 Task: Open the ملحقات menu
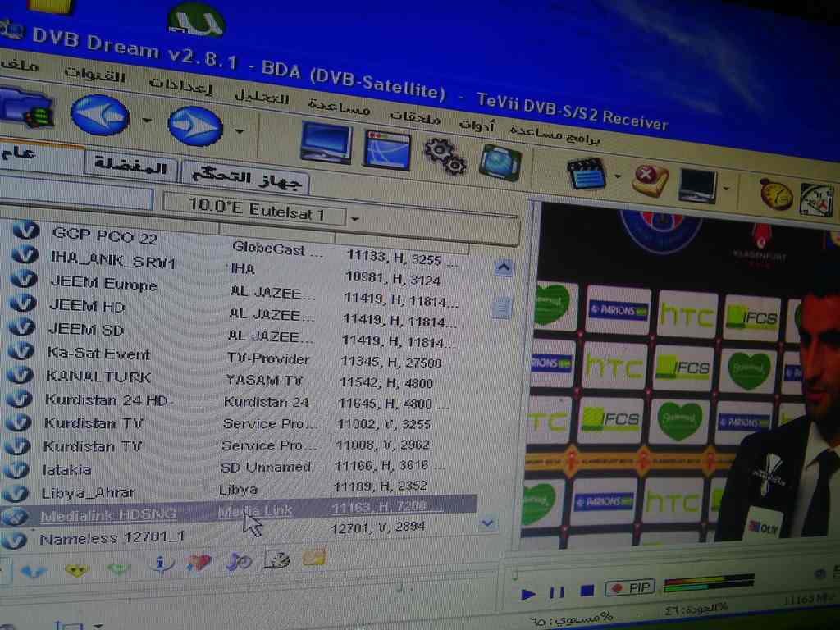(415, 116)
